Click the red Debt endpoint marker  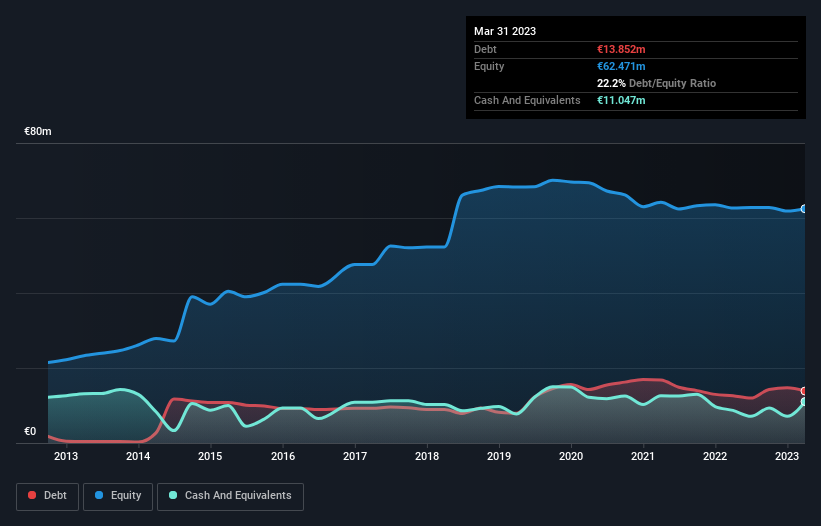[804, 391]
